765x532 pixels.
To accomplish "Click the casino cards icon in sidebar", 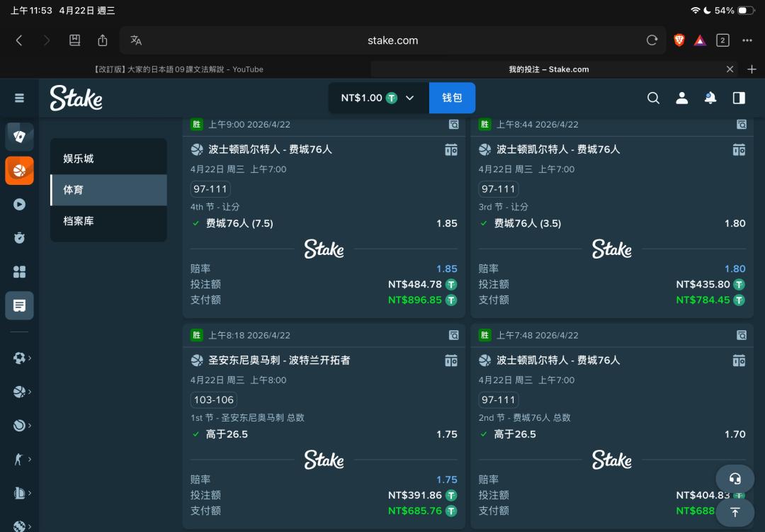I will pyautogui.click(x=19, y=137).
